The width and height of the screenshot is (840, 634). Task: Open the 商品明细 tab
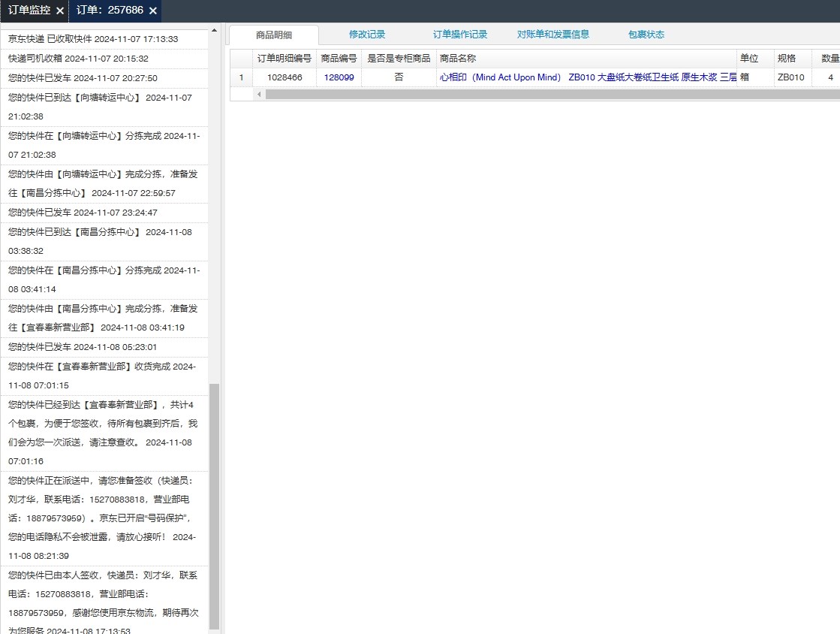[274, 35]
